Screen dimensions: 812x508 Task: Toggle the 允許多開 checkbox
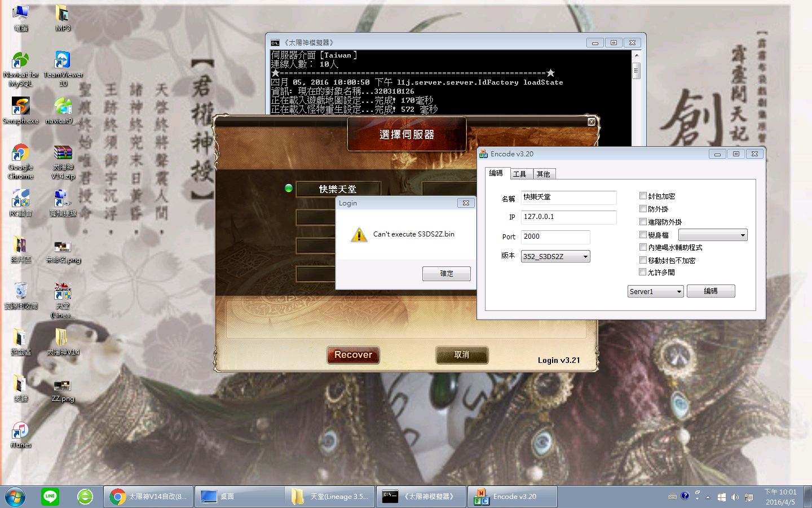pos(643,272)
